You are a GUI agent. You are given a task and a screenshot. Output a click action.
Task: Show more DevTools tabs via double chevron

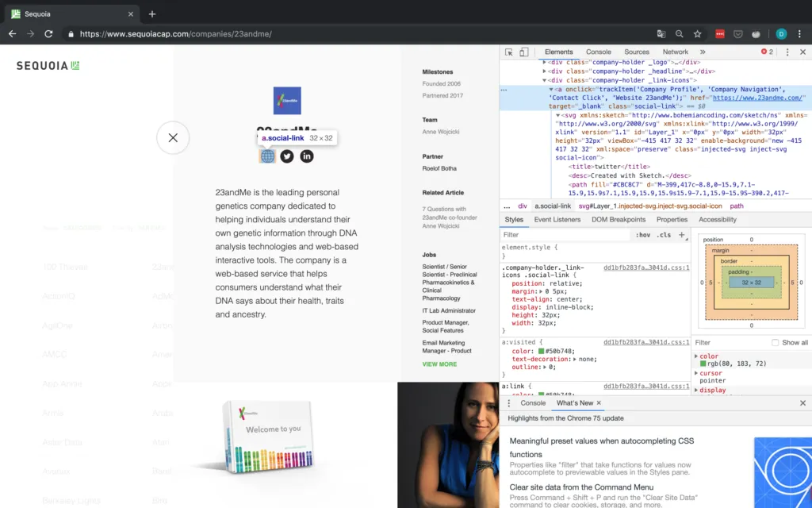point(703,52)
